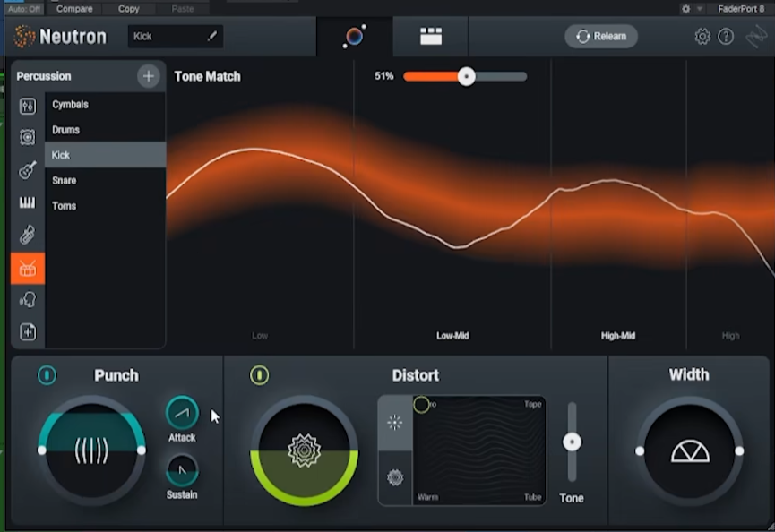This screenshot has height=532, width=775.
Task: Select Kick from the Percussion list
Action: [106, 155]
